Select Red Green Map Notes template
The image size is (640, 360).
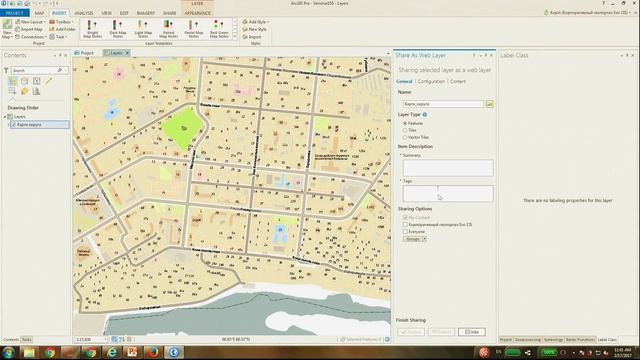tap(219, 29)
